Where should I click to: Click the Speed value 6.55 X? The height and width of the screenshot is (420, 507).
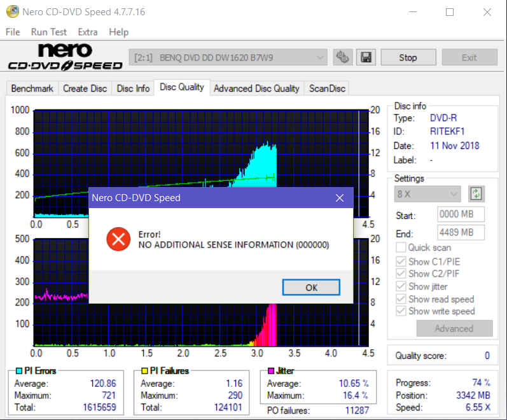pos(478,407)
